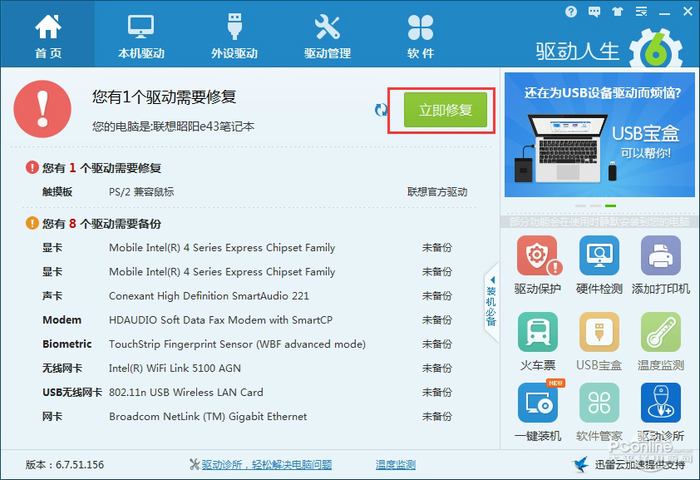Open 驱动保护 tool
This screenshot has height=480, width=700.
[538, 265]
